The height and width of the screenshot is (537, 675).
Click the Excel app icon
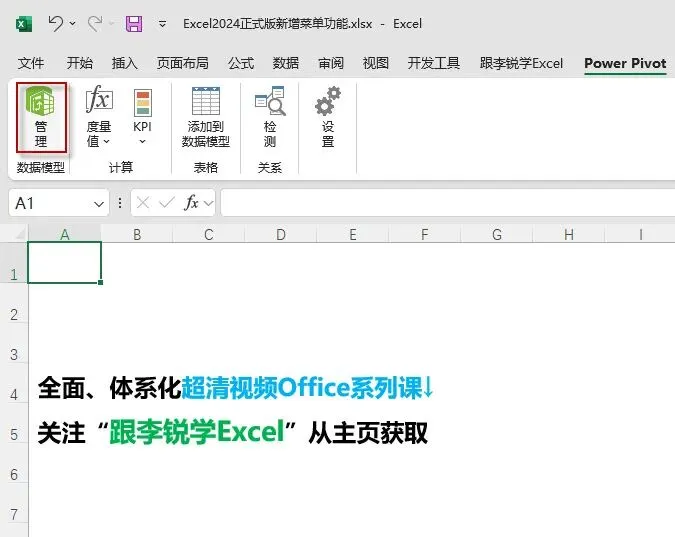point(24,24)
